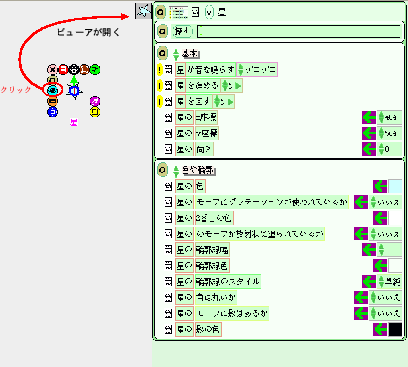Viewport: 408px width, 367px height.
Task: Click the black shadow color swatch
Action: [395, 329]
